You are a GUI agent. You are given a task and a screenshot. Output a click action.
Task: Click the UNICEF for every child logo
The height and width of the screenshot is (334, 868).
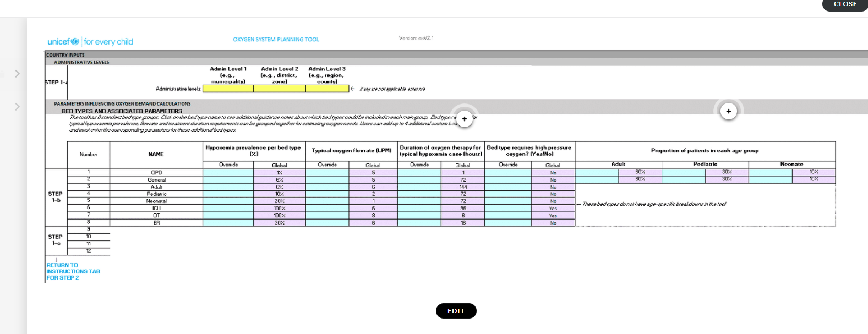coord(90,42)
